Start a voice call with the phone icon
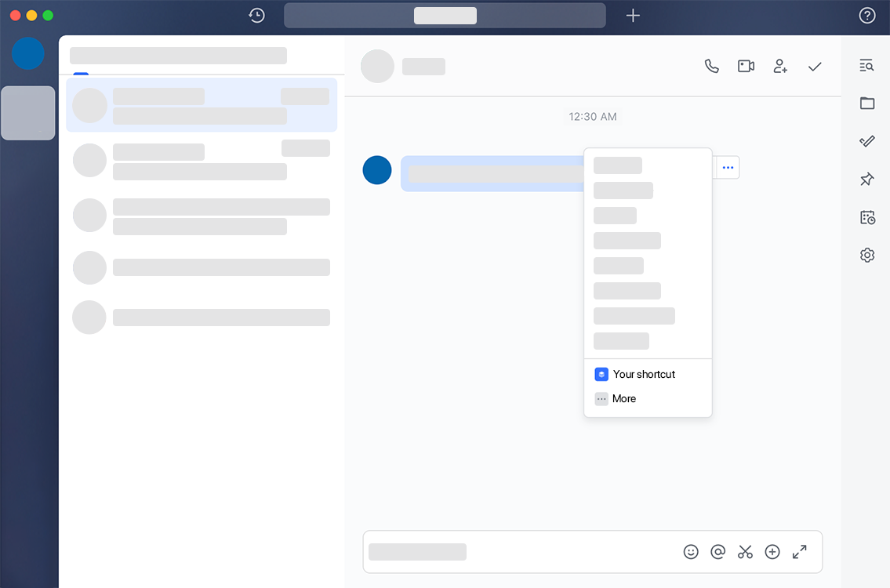This screenshot has height=588, width=890. pos(711,67)
